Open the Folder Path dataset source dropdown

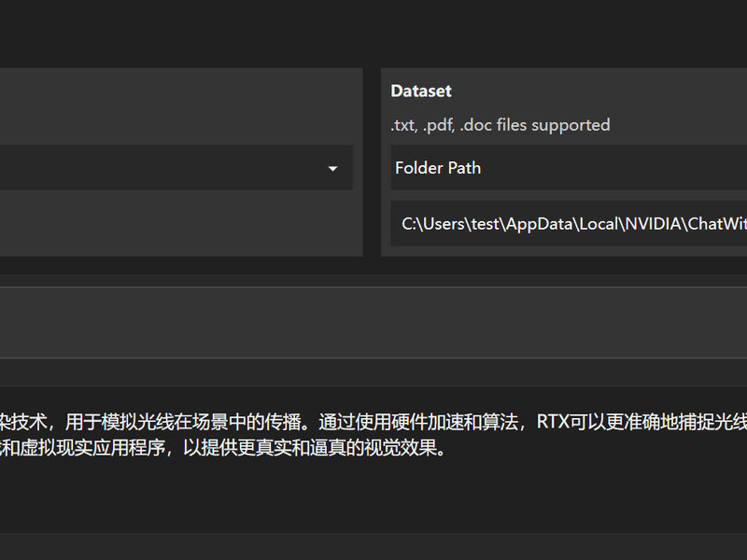pos(569,168)
